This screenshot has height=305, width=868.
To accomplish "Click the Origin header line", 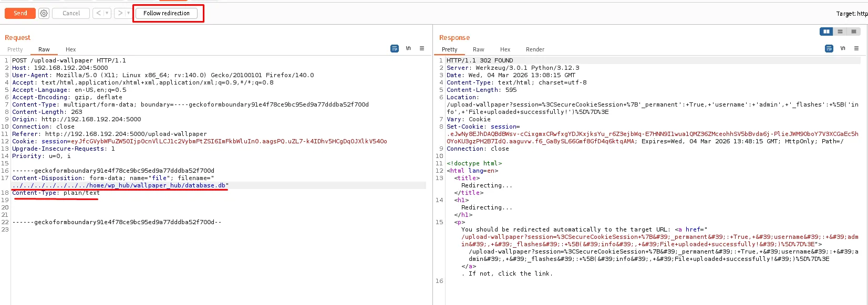I will coord(77,119).
